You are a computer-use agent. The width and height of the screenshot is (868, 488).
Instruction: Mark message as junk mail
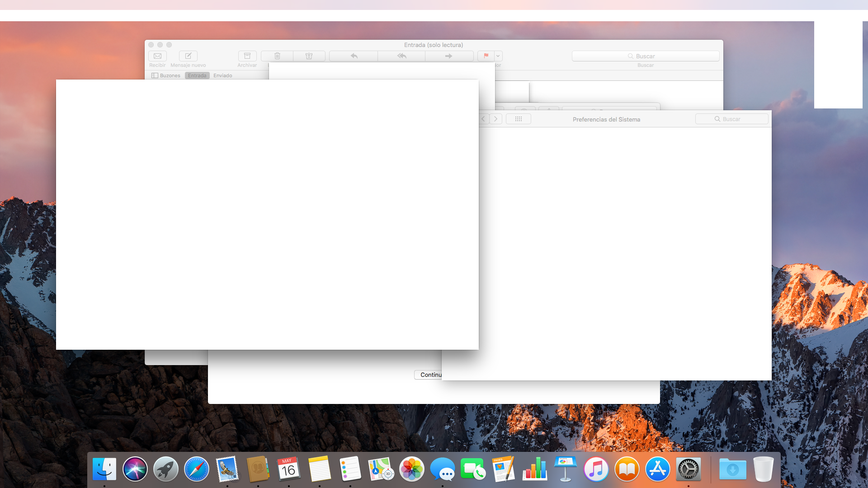[309, 56]
